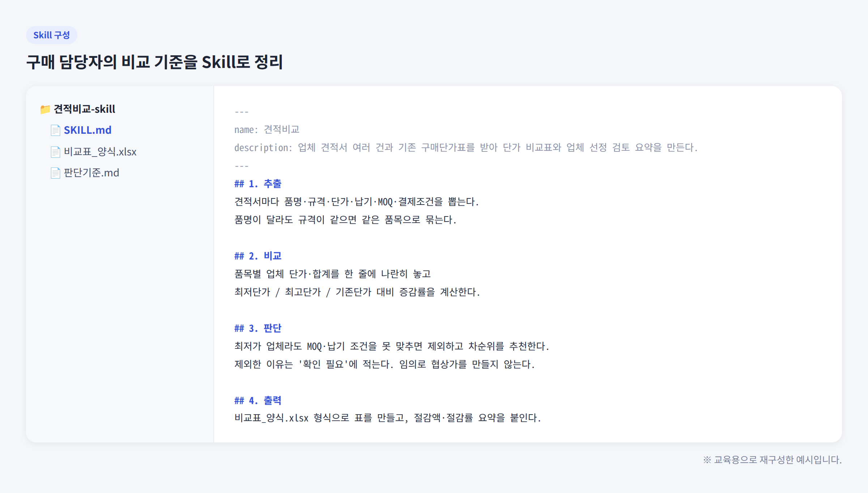Click the description frontmatter line
This screenshot has width=868, height=493.
(466, 147)
